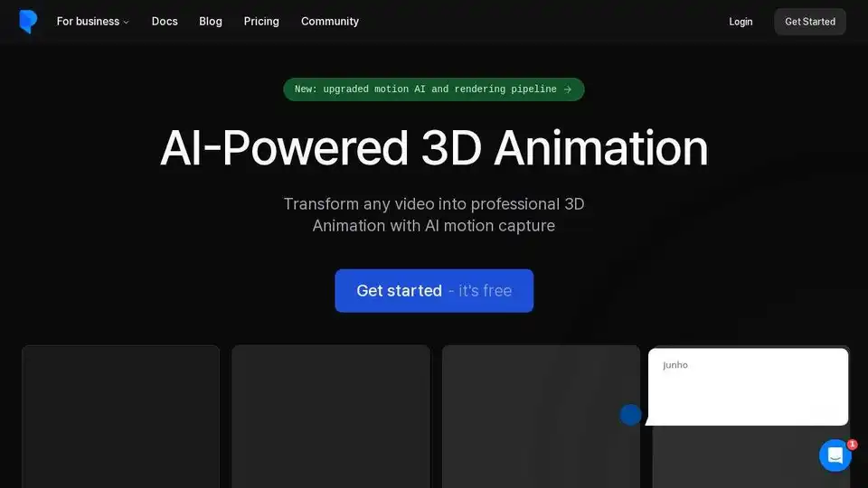Expand the For business dropdown menu
This screenshot has height=488, width=868.
point(92,22)
